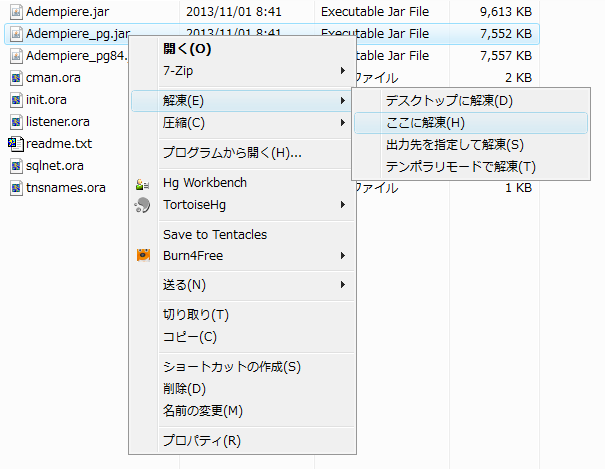
Task: Click the TortoiseHg tortoise icon
Action: pyautogui.click(x=142, y=205)
